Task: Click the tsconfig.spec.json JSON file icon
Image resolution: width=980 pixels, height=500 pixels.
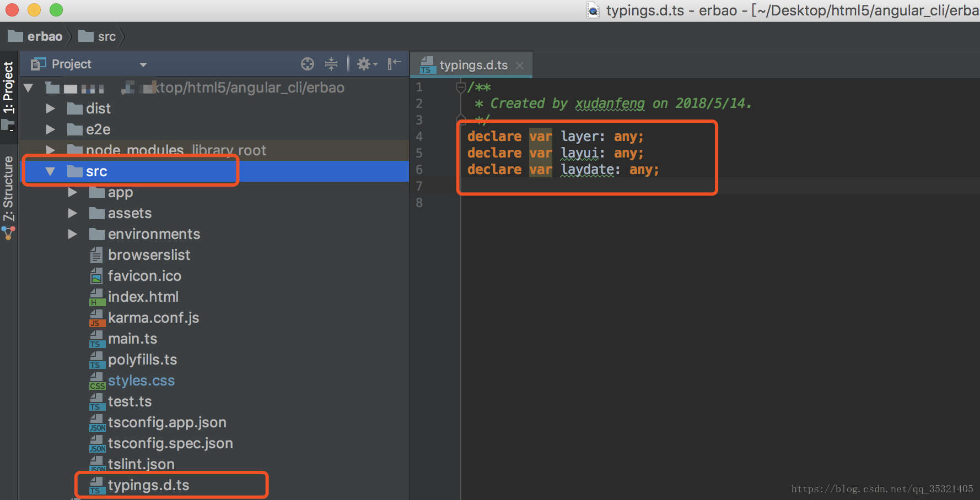Action: coord(97,443)
